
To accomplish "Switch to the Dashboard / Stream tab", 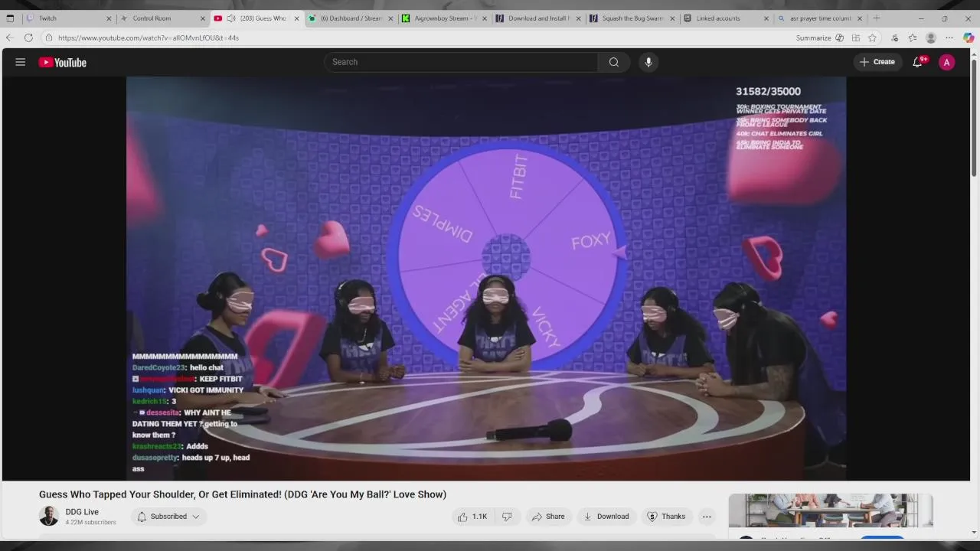I will (x=350, y=18).
